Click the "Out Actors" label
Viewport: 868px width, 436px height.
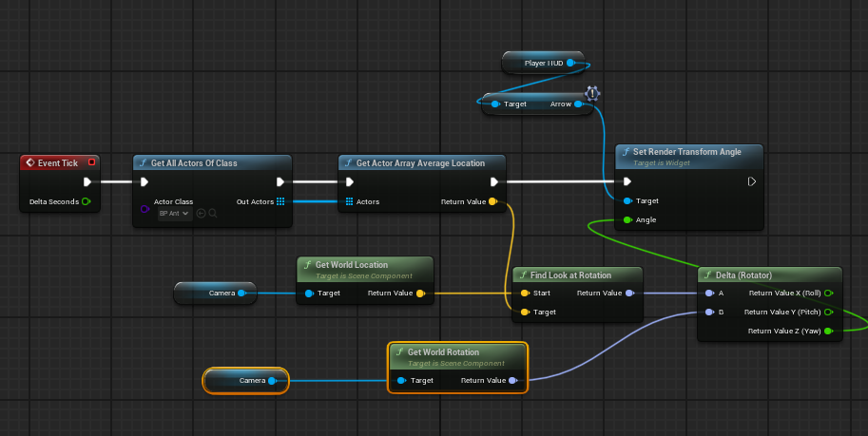pos(255,202)
